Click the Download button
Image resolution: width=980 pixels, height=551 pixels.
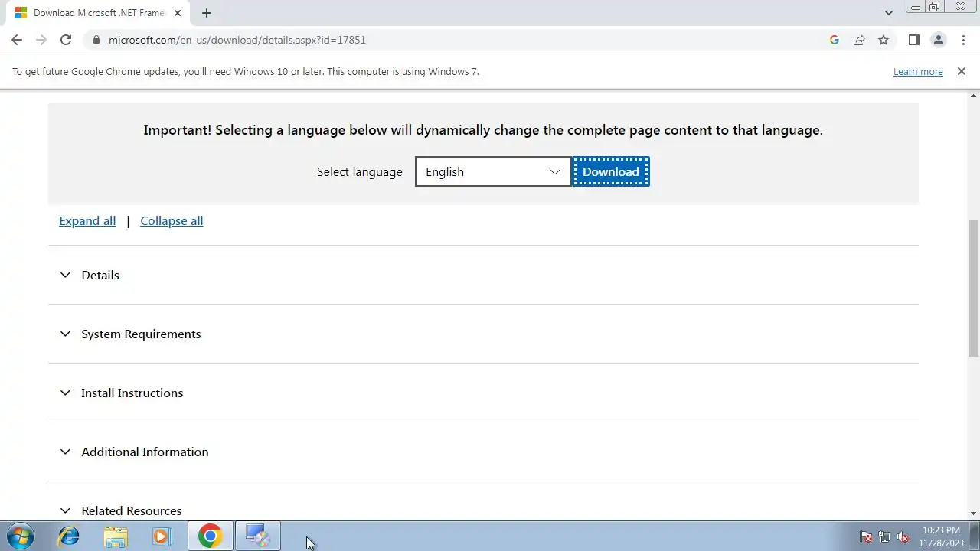(610, 171)
